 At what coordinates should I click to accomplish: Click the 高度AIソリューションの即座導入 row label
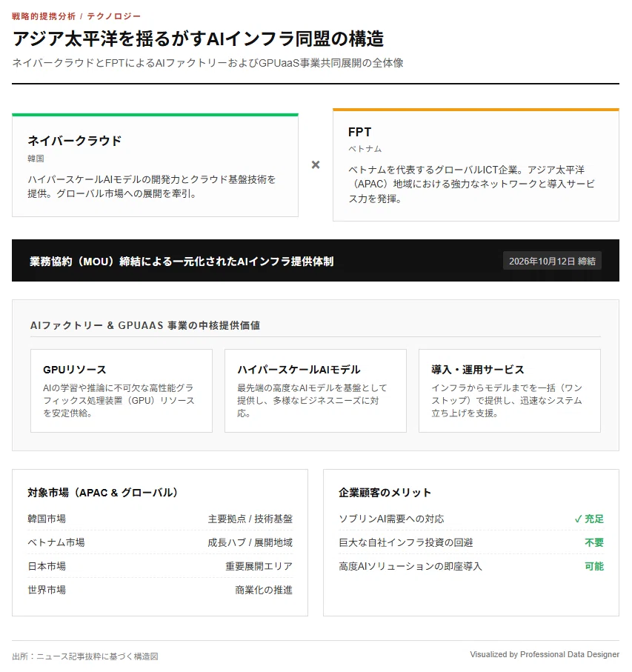point(410,566)
